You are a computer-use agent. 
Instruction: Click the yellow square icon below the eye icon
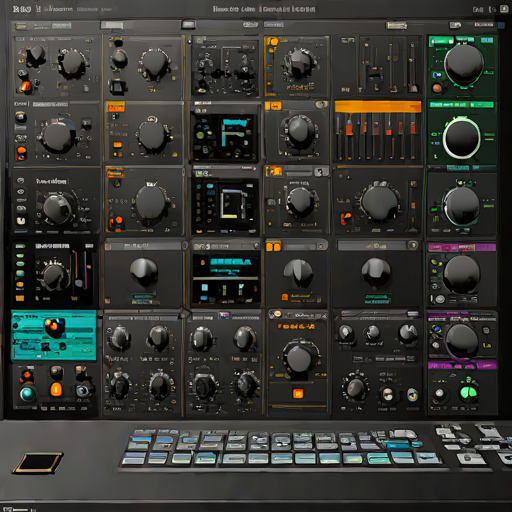coord(21,220)
